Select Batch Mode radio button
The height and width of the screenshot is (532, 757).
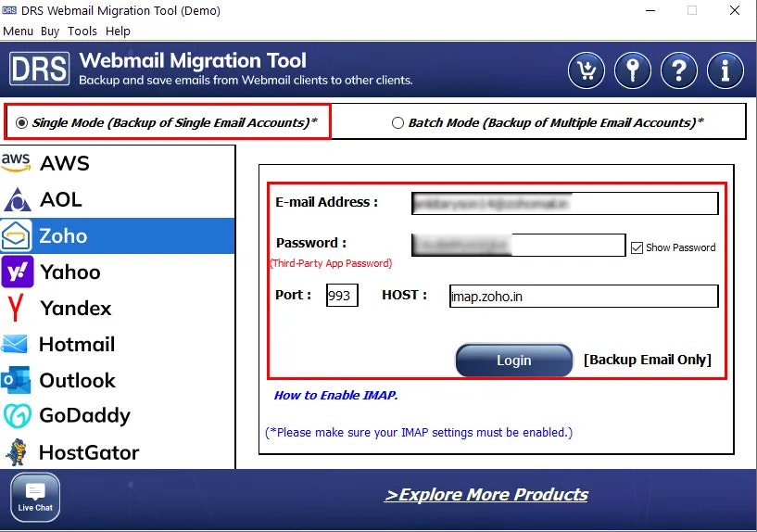pyautogui.click(x=397, y=122)
